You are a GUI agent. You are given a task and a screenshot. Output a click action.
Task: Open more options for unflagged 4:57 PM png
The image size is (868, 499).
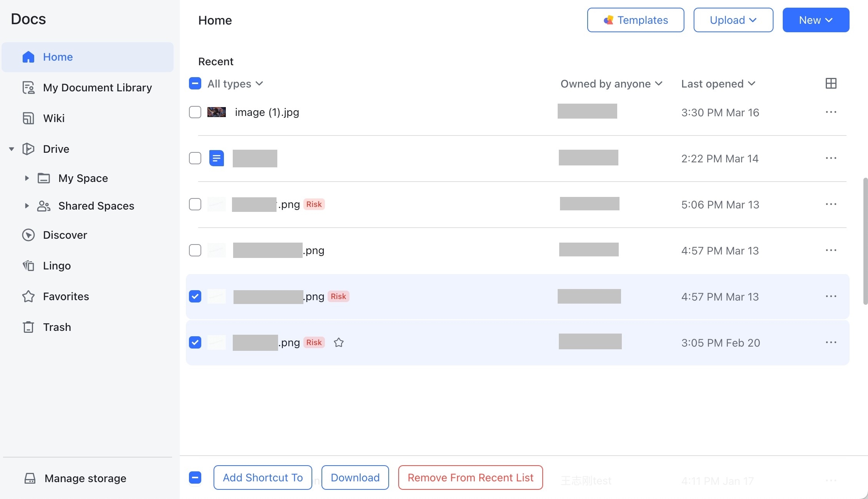point(831,250)
